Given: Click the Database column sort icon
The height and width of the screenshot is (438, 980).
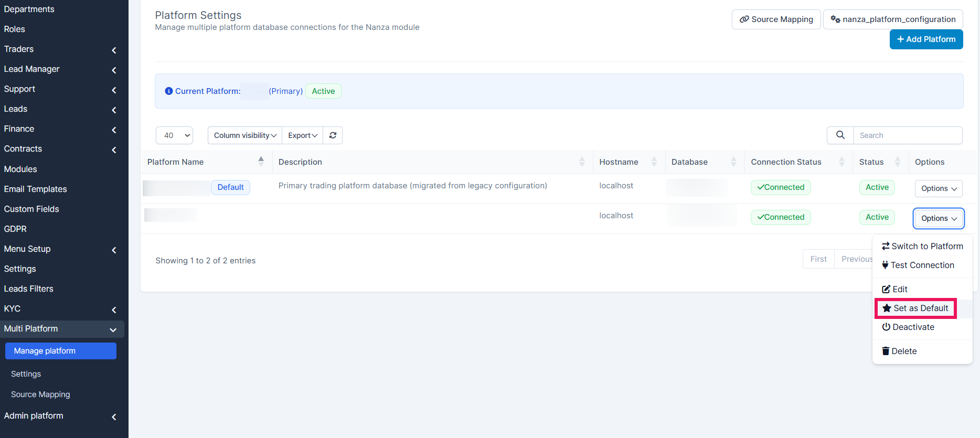Looking at the screenshot, I should pyautogui.click(x=733, y=162).
